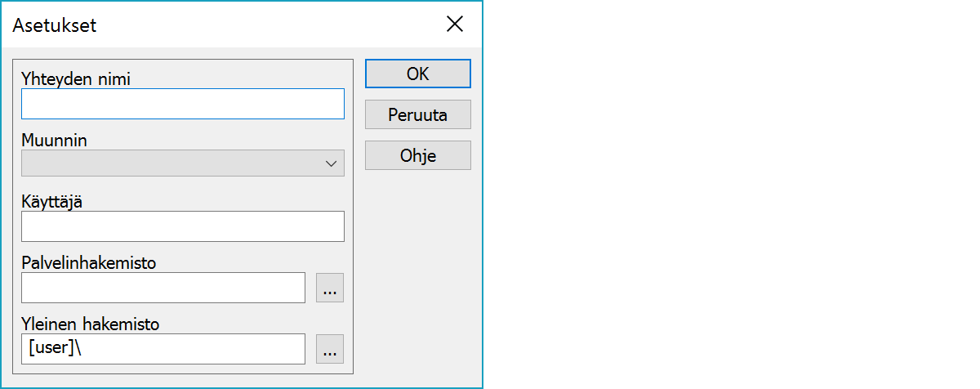This screenshot has height=389, width=980.
Task: Click the Yleinen hakemisto label text
Action: click(90, 324)
